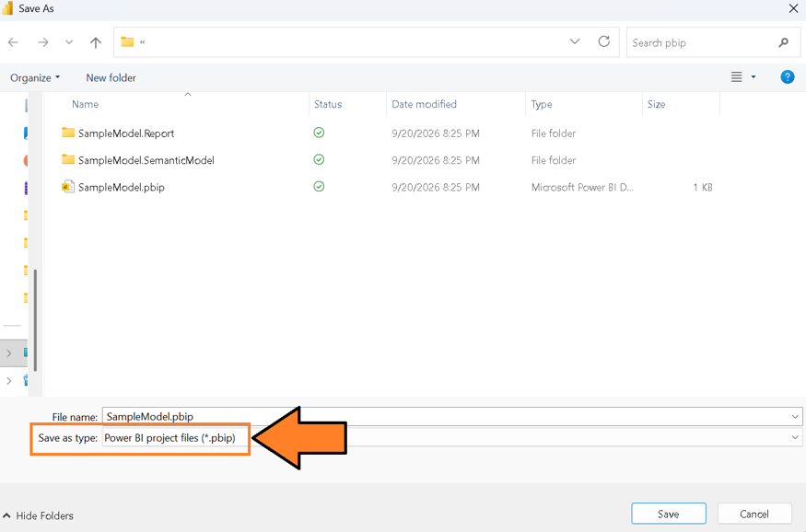Open the Save as type combo box
The width and height of the screenshot is (806, 532).
click(452, 438)
